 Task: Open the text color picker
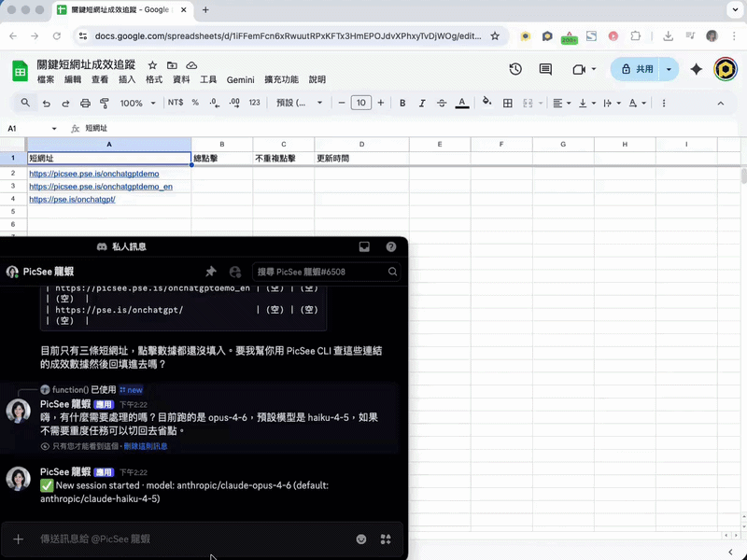(x=463, y=103)
